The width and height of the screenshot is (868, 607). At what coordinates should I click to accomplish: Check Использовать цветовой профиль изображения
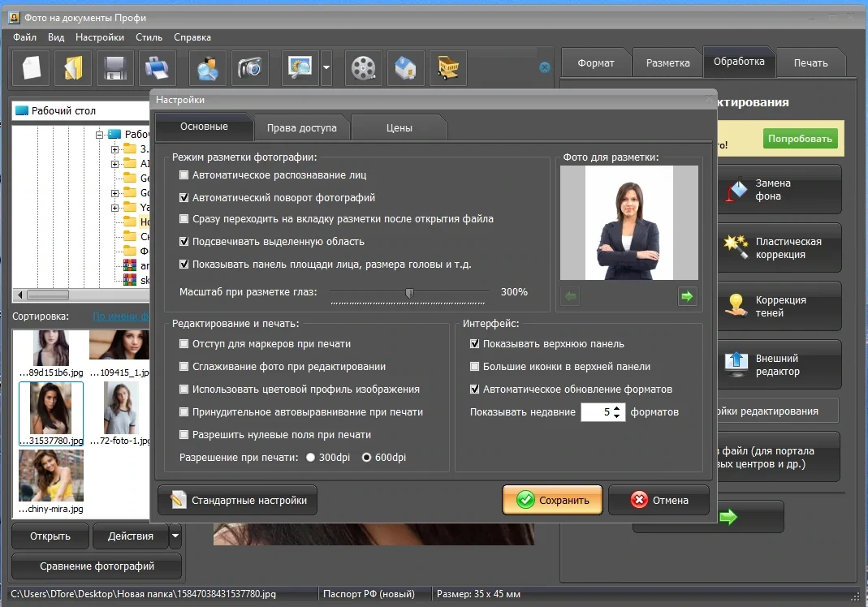[x=184, y=389]
